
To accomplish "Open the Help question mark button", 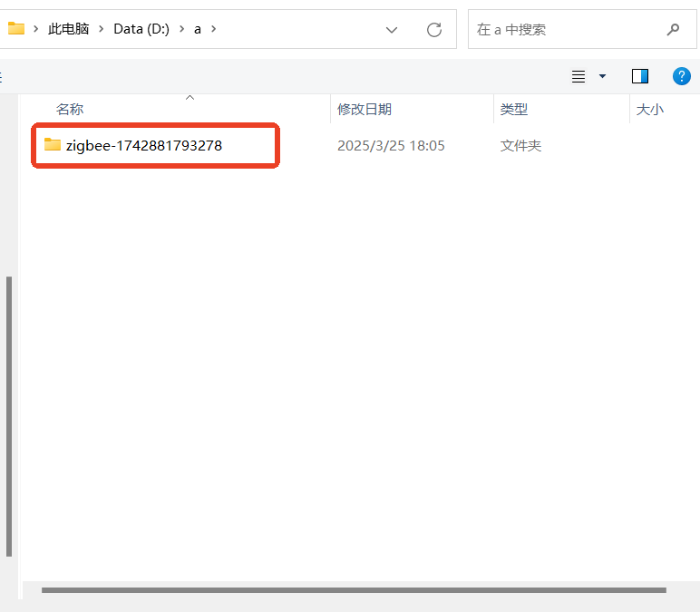I will pyautogui.click(x=681, y=76).
